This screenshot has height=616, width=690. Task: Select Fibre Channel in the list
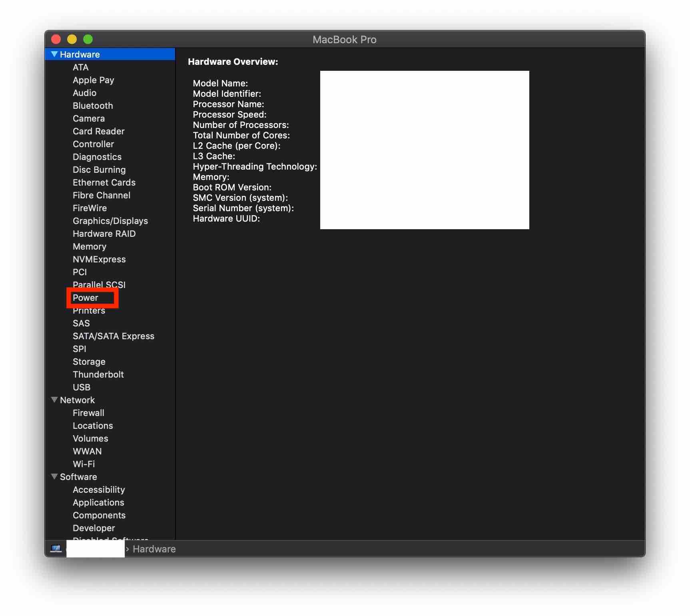coord(102,195)
